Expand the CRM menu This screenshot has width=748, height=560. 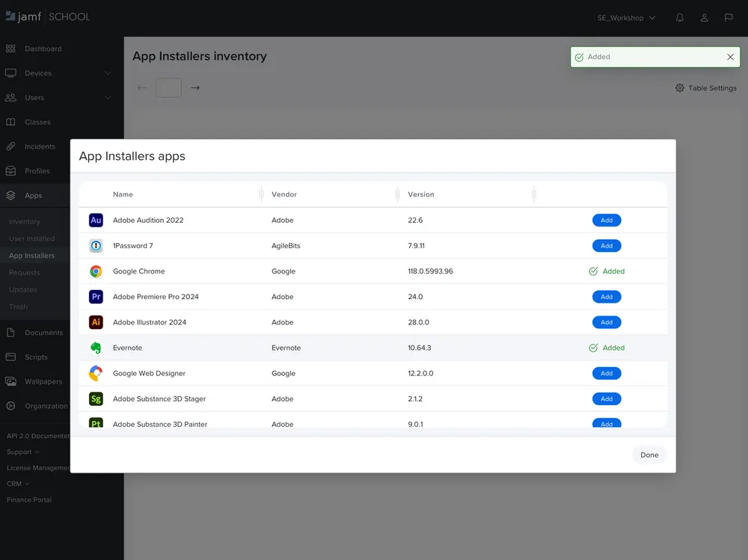point(16,483)
